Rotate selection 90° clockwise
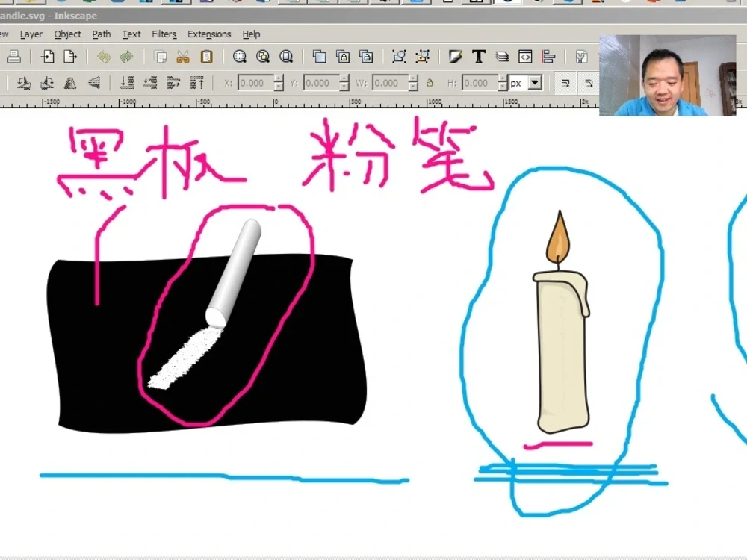Screen dimensions: 747x560 pos(46,84)
